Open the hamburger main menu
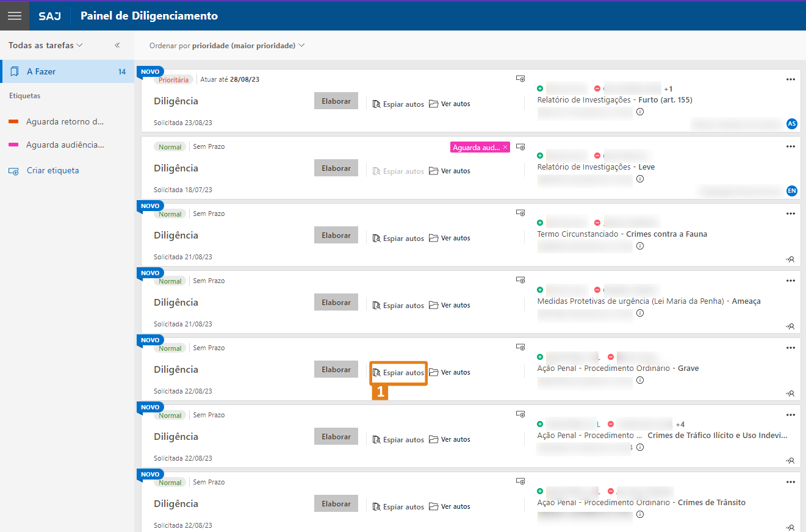 pyautogui.click(x=14, y=16)
